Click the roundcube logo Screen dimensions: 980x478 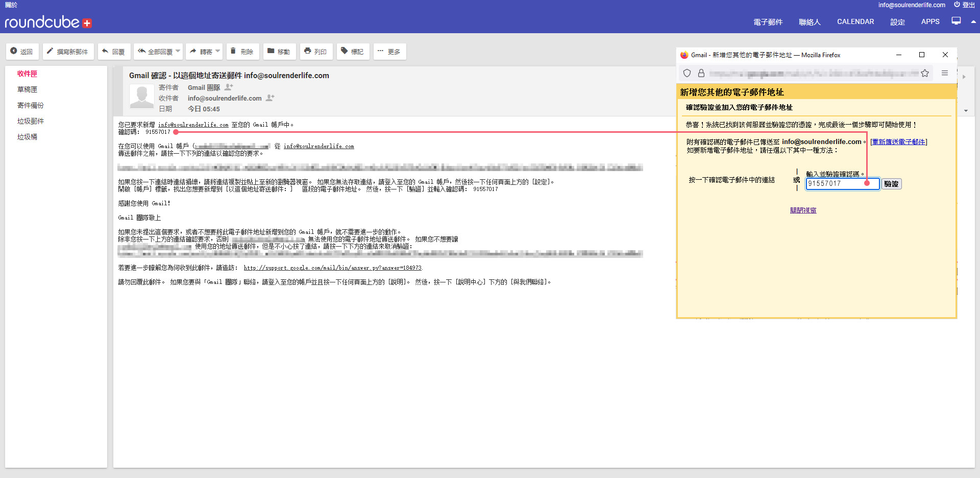pyautogui.click(x=48, y=22)
